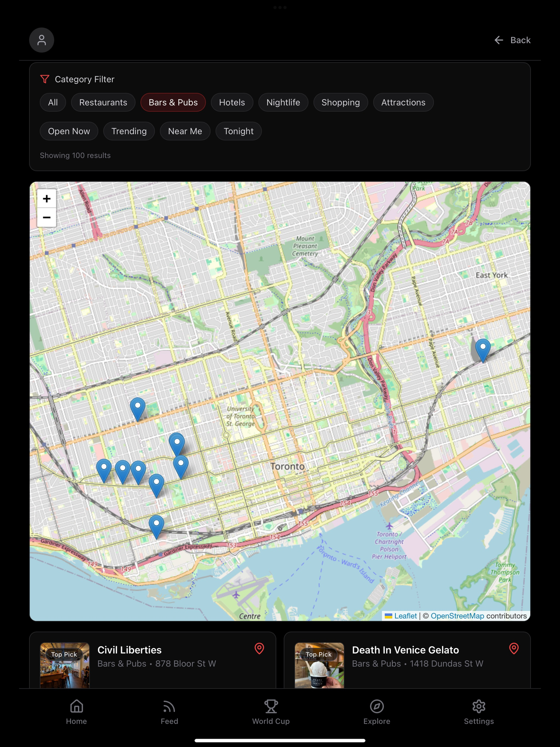Go to the Home tab

point(76,712)
